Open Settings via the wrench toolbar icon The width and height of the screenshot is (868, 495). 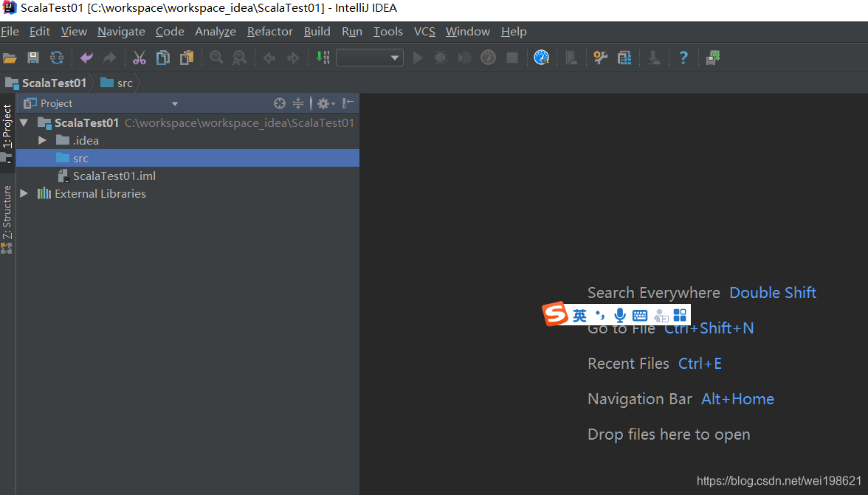(599, 58)
